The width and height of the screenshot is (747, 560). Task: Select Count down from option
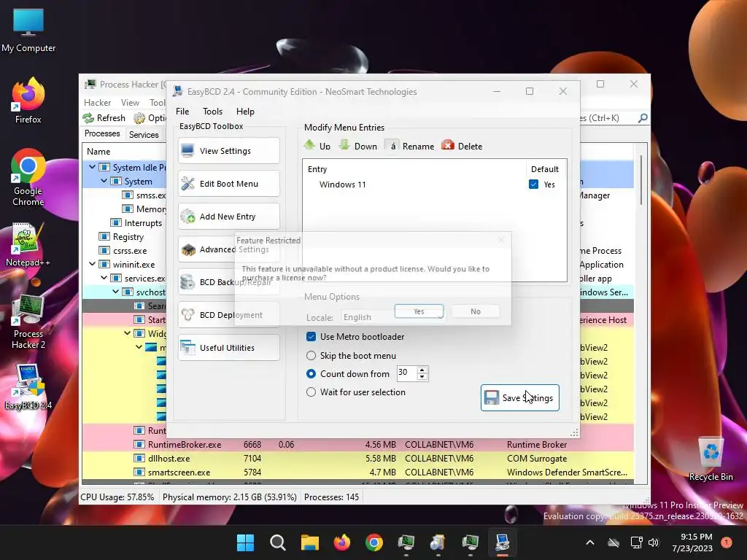311,374
